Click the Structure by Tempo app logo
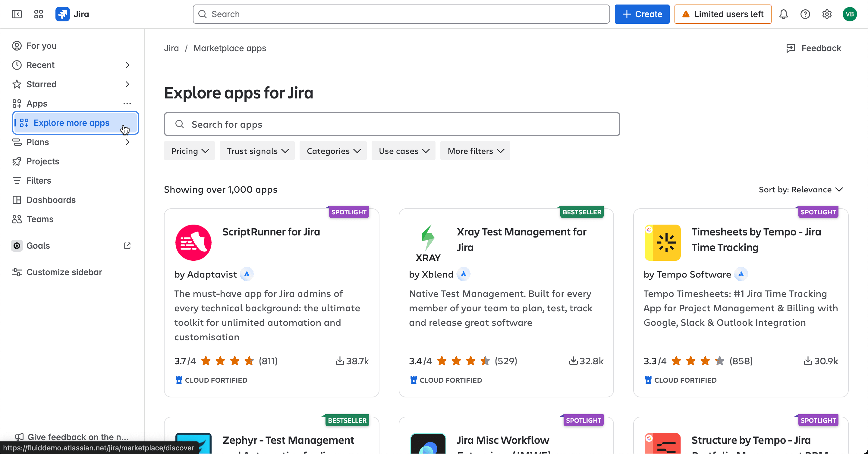Screen dimensions: 868x454 662,443
